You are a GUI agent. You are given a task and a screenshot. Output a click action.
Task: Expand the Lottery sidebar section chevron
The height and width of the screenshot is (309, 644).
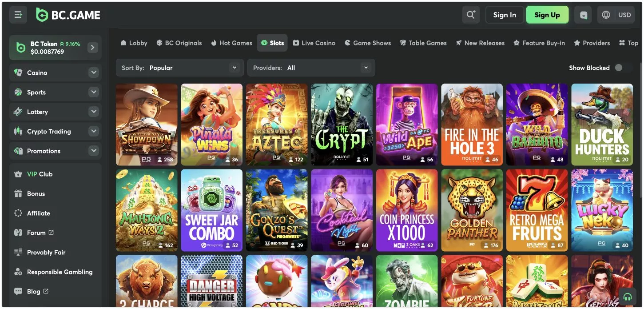click(x=93, y=112)
